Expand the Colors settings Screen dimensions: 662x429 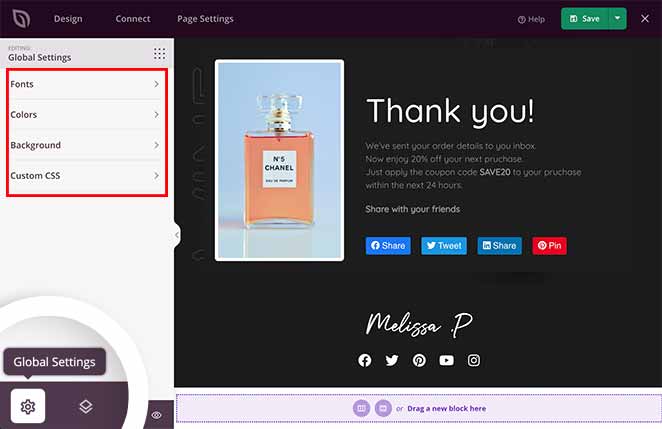coord(85,114)
